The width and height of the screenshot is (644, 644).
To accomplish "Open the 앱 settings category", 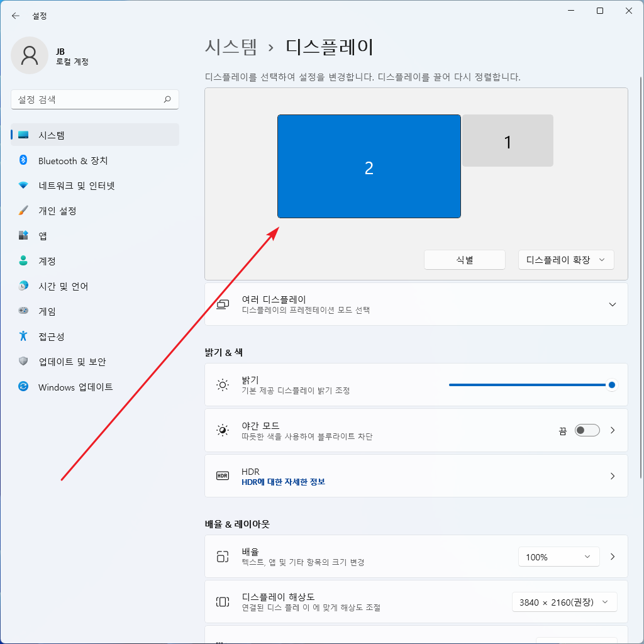I will [95, 236].
